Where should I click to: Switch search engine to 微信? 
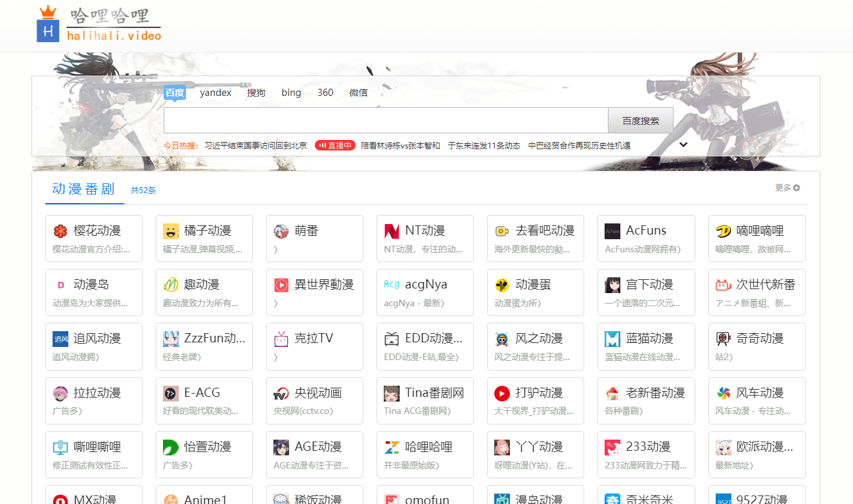359,93
